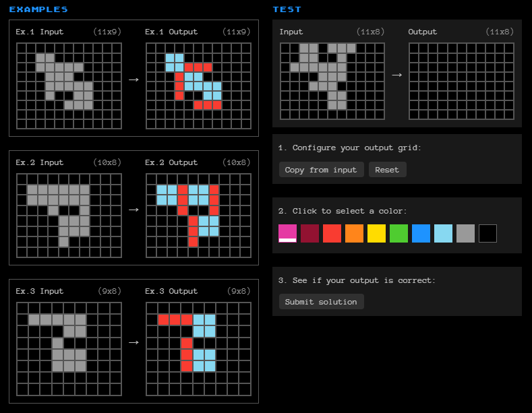Click the 'Ex.1 Input' label
Screen dimensions: 532x413
39,32
